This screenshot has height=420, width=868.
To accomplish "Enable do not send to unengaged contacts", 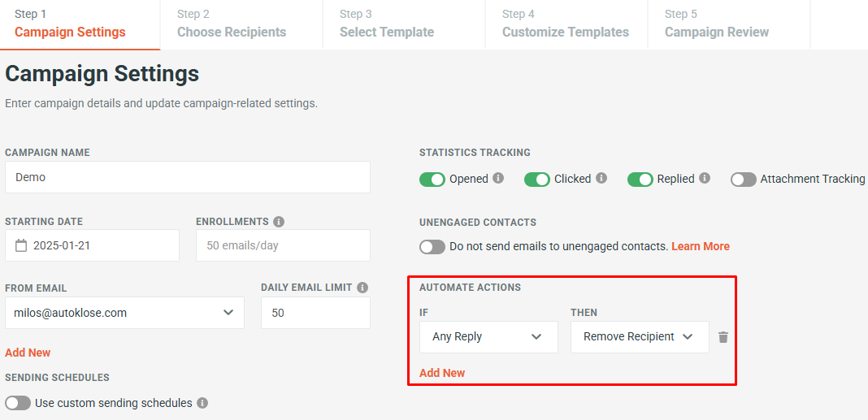I will [432, 247].
